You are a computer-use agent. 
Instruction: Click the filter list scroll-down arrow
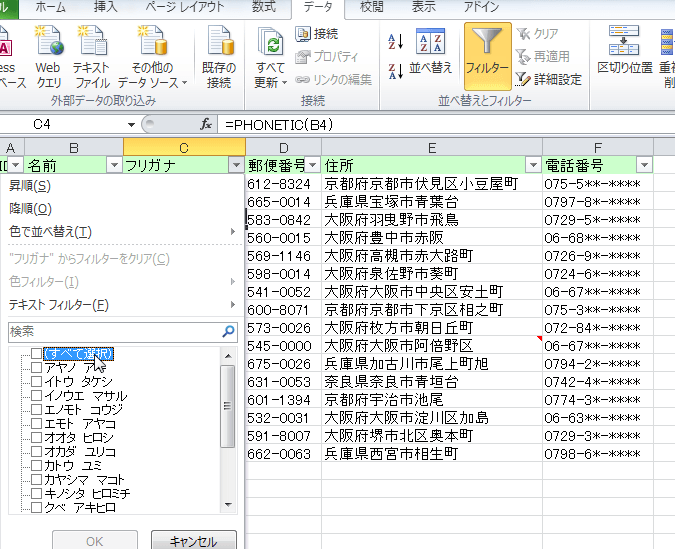point(228,505)
